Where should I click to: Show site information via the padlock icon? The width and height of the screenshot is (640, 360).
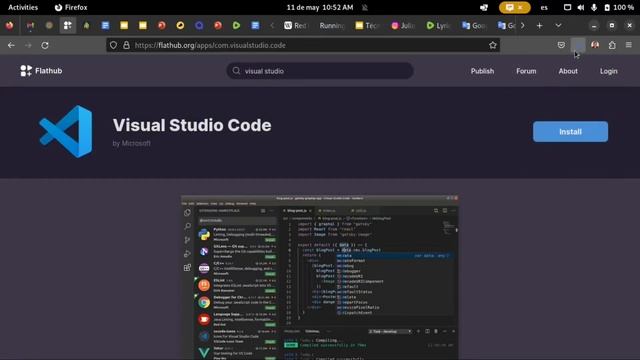pyautogui.click(x=127, y=45)
